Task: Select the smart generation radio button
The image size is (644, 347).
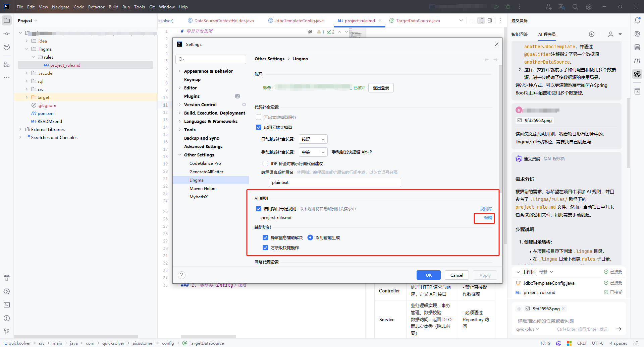Action: [310, 237]
